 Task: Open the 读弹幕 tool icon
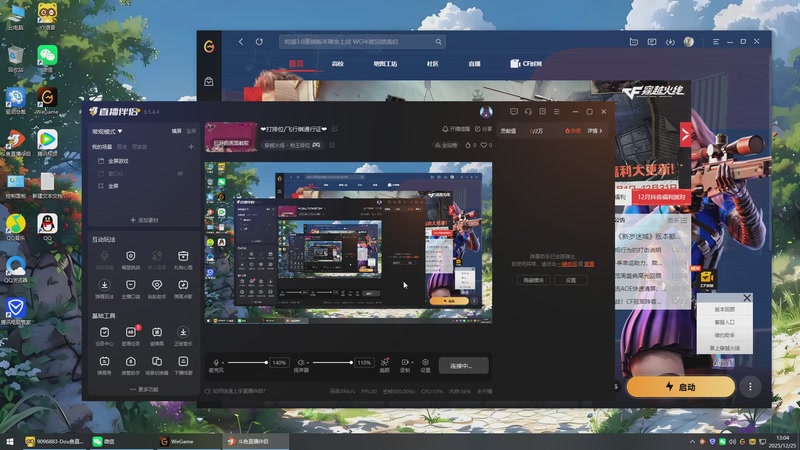(x=157, y=332)
